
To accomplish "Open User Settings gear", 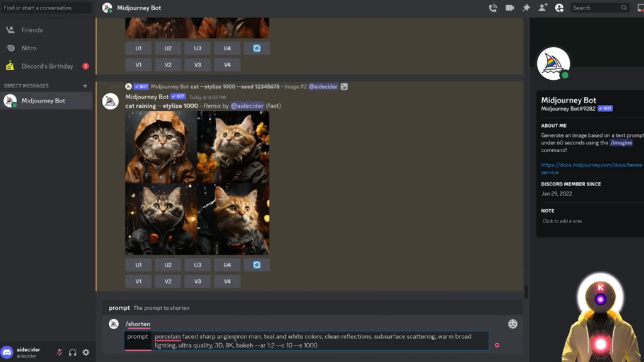I will tap(86, 352).
